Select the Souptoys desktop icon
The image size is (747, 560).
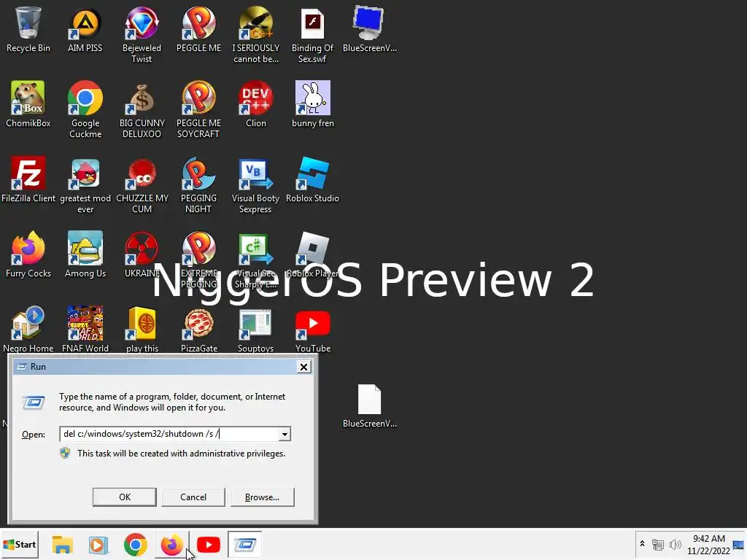tap(256, 330)
